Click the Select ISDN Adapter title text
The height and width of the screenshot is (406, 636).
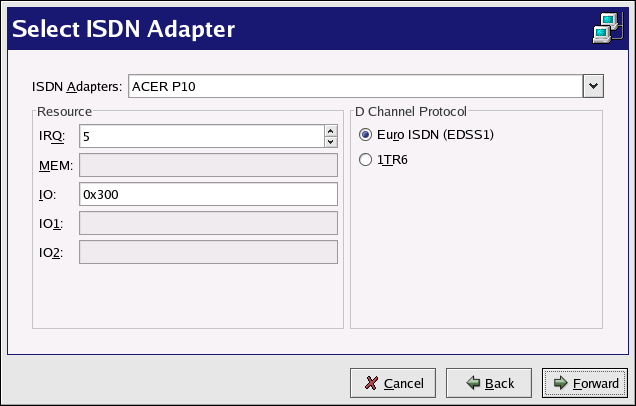click(123, 29)
